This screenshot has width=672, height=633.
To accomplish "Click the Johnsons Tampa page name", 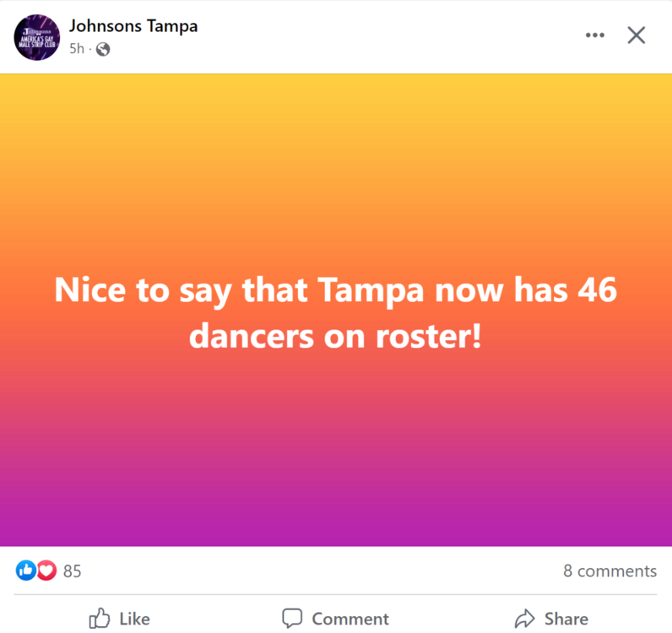I will coord(133,25).
